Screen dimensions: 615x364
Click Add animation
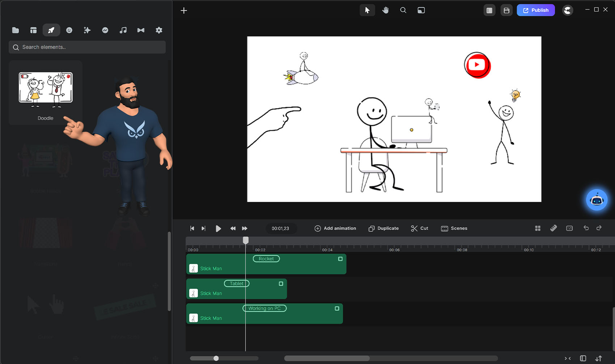click(335, 228)
